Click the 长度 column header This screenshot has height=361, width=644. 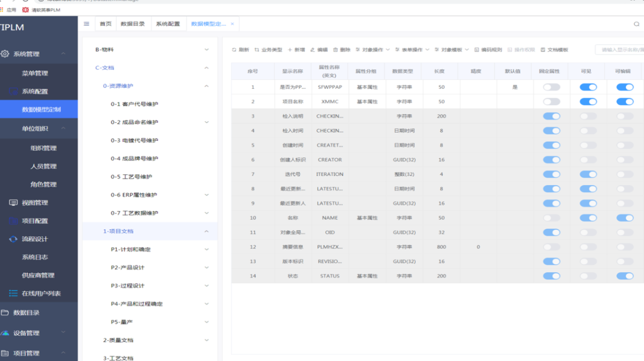click(x=439, y=71)
